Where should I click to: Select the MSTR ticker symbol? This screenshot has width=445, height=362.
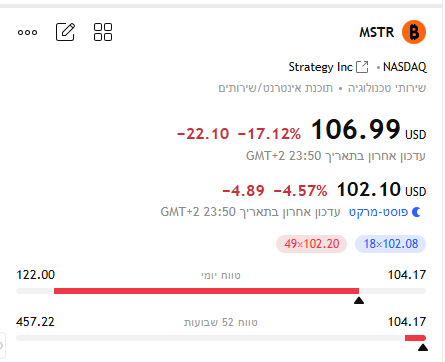click(377, 32)
